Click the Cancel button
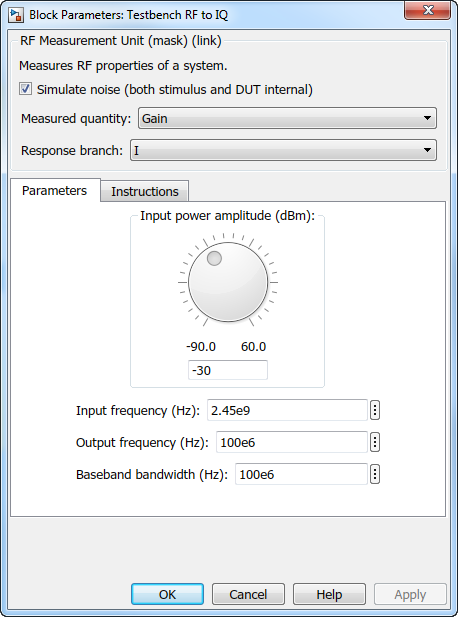Screen dimensions: 458x617 coord(248,594)
